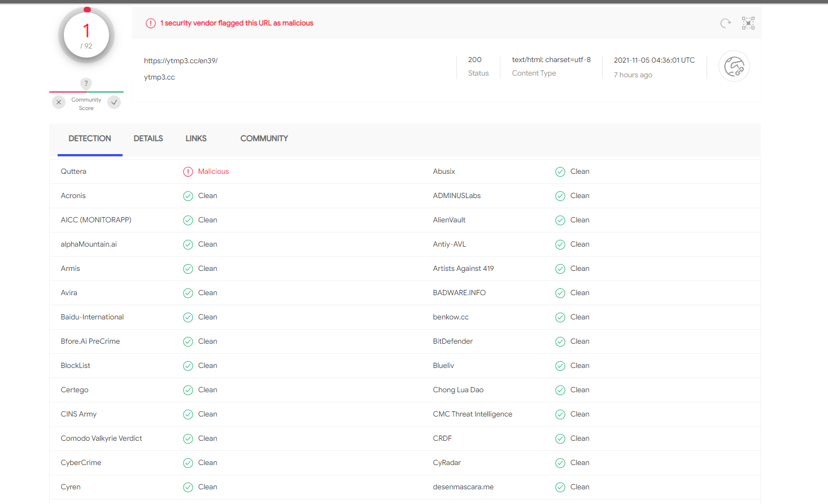Click the clean checkmark icon for CyRadar

click(x=560, y=463)
